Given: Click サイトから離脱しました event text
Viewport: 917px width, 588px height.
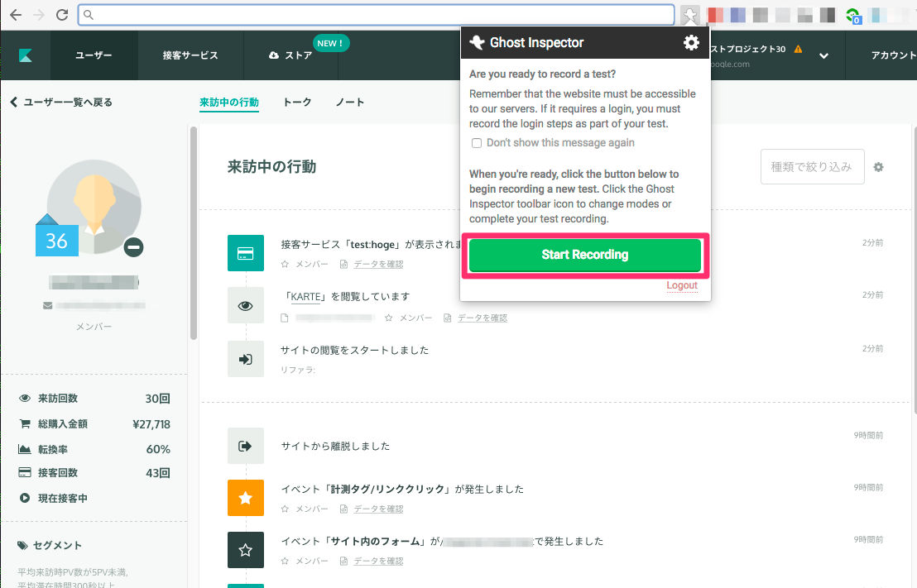Looking at the screenshot, I should [x=335, y=446].
